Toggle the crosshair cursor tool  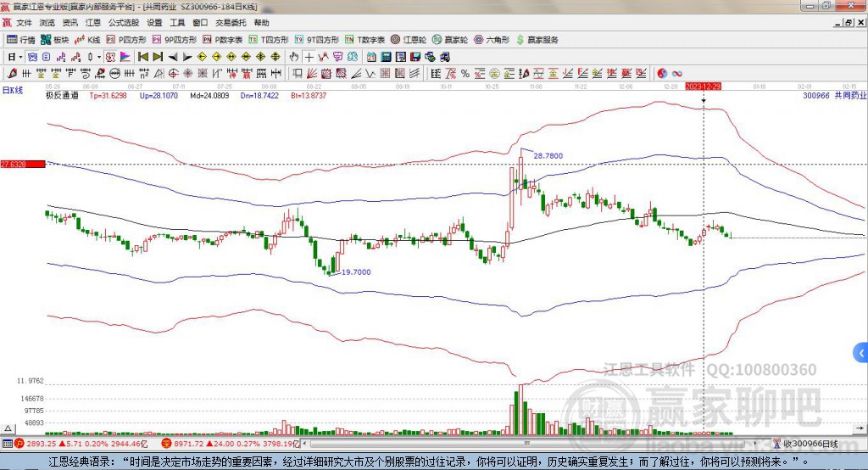pyautogui.click(x=309, y=57)
